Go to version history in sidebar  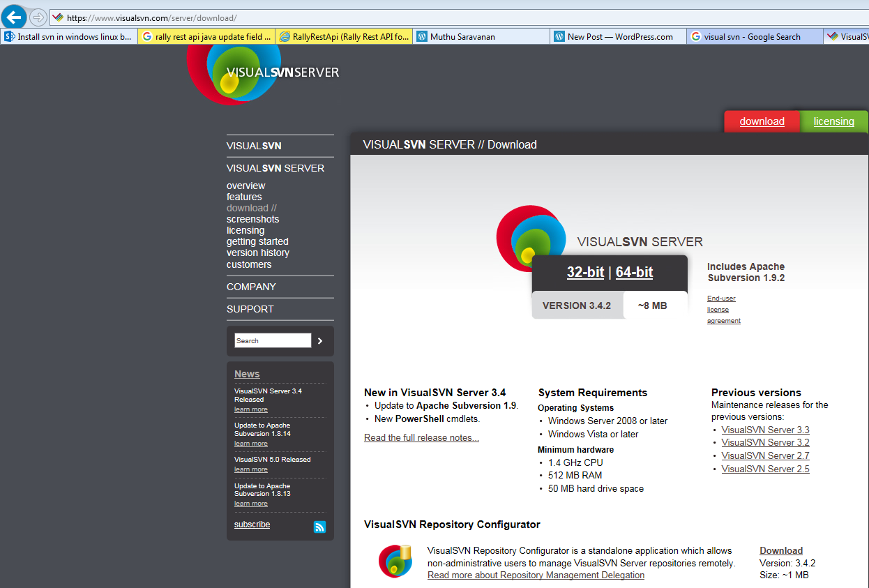coord(258,252)
